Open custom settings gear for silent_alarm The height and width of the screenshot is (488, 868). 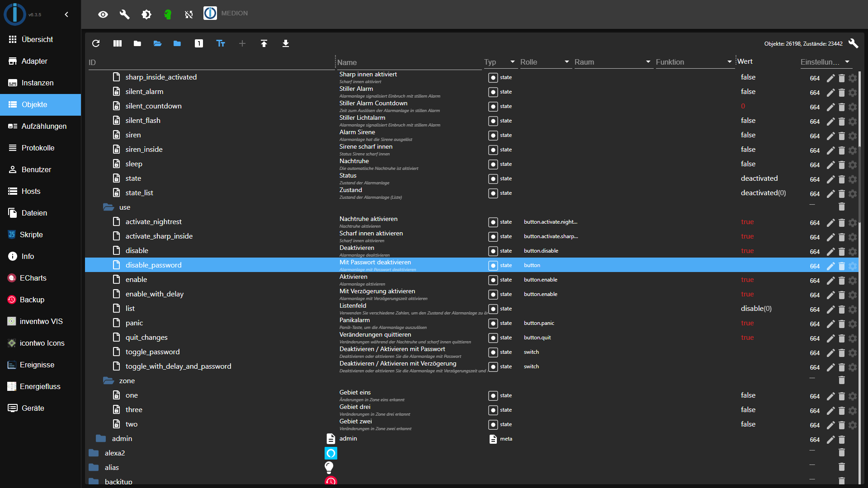click(x=853, y=93)
